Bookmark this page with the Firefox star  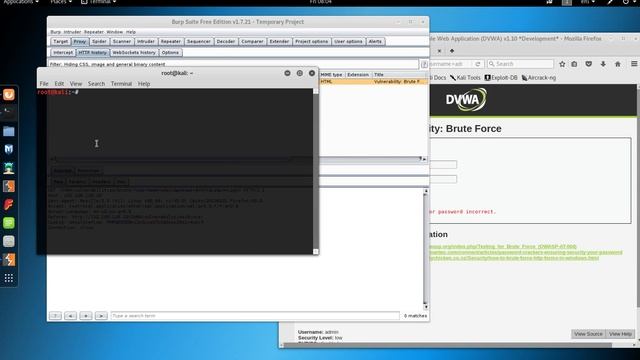click(562, 64)
